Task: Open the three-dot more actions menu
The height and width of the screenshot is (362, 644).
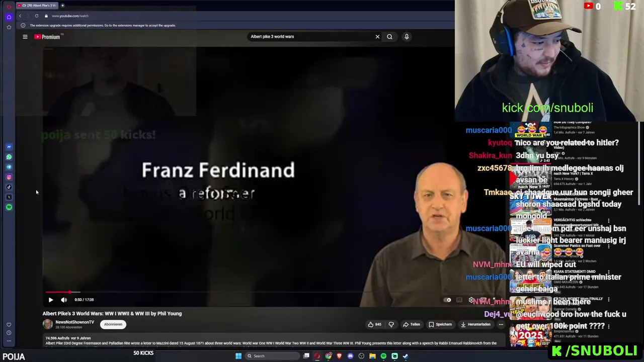Action: 501,324
